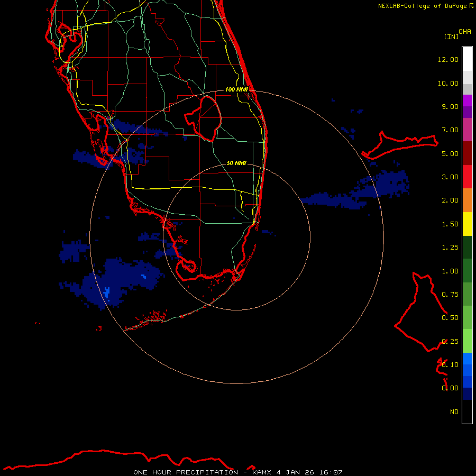Select the bright red swatch beside 3.00
This screenshot has width=476, height=476.
coord(467,177)
